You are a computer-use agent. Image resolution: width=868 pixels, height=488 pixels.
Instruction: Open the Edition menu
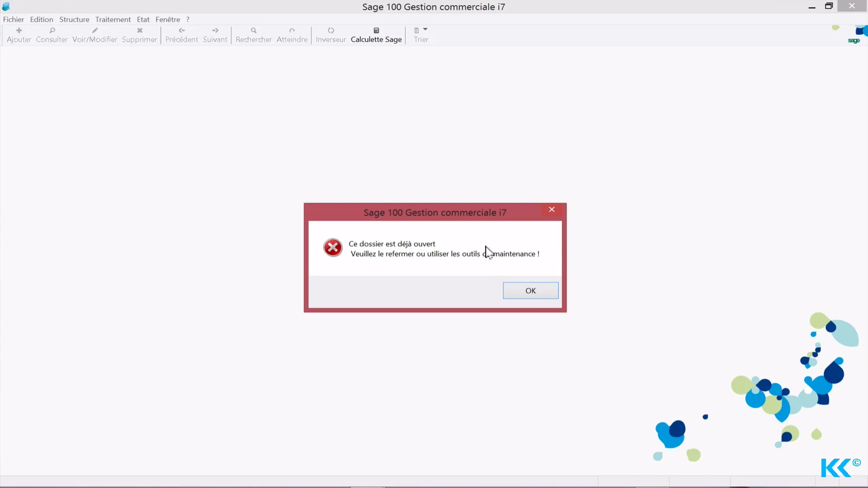click(42, 19)
